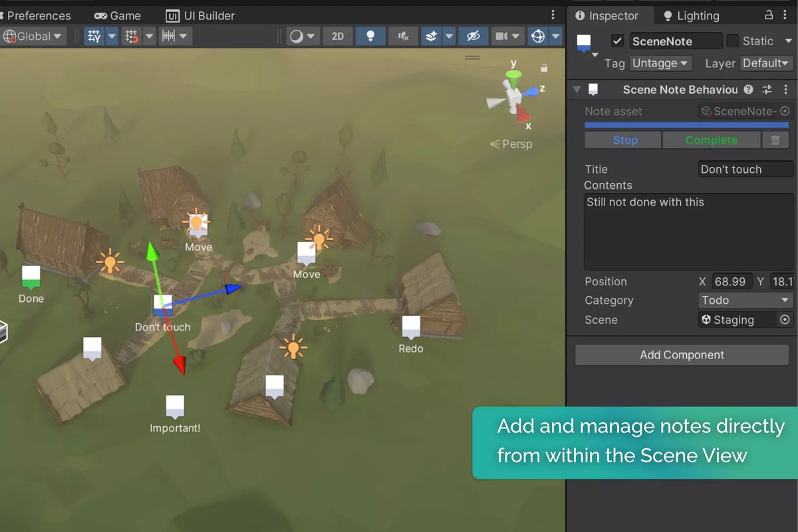Open the object icon picker dropdown
Viewport: 798px width, 532px height.
coord(595,55)
